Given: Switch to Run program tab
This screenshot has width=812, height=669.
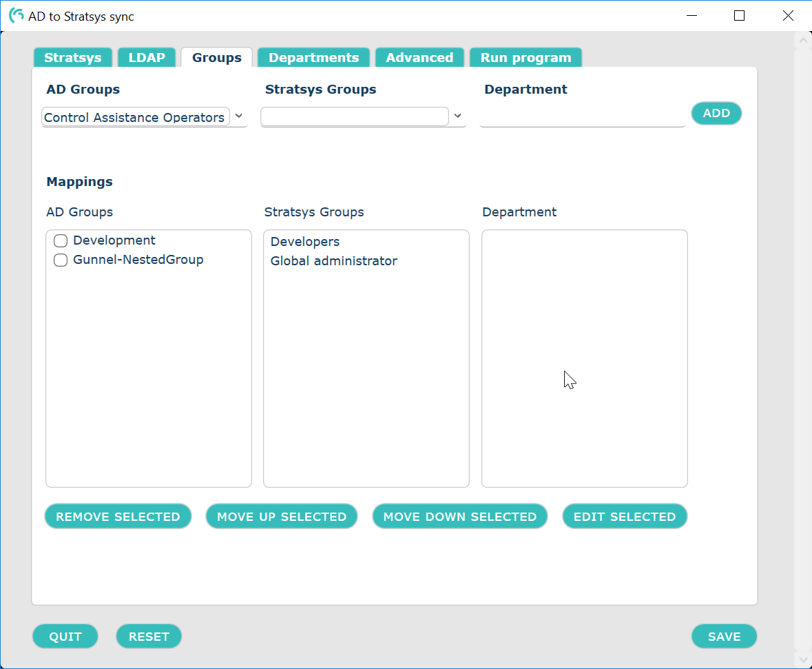Looking at the screenshot, I should pyautogui.click(x=525, y=57).
